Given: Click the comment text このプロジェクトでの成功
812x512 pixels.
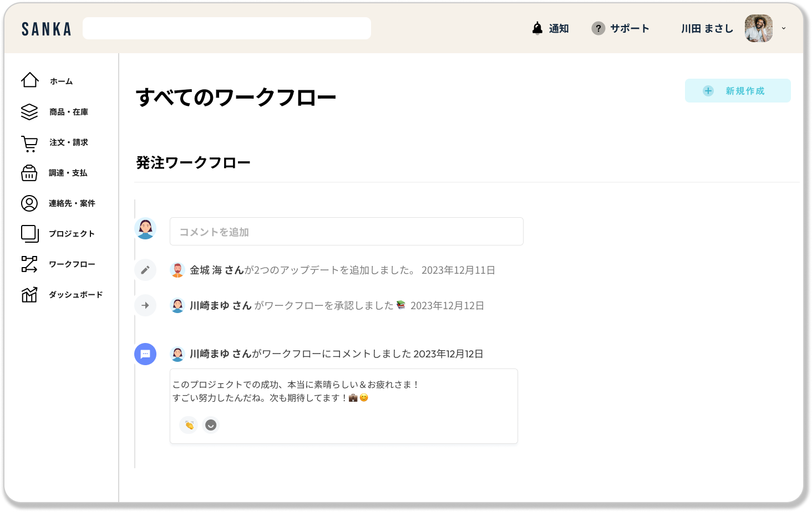Looking at the screenshot, I should coord(296,385).
